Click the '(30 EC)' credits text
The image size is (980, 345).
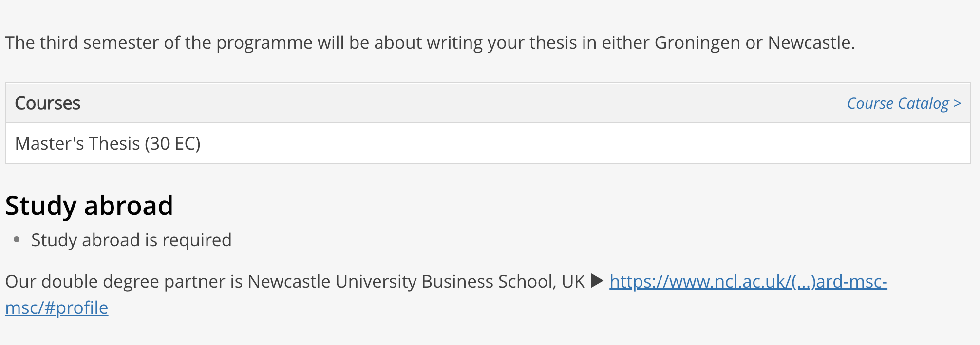click(x=172, y=144)
